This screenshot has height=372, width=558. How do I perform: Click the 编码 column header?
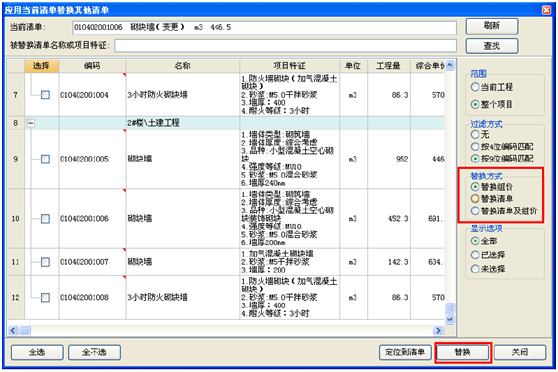[x=92, y=66]
